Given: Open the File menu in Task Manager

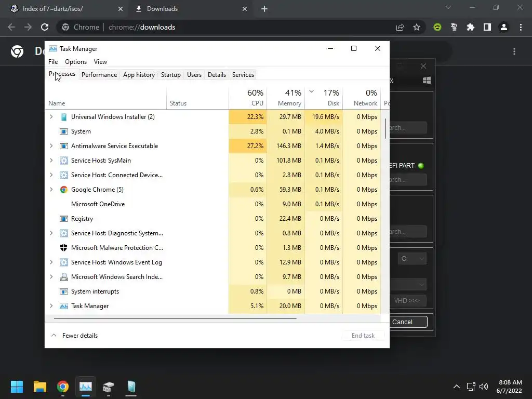Looking at the screenshot, I should pyautogui.click(x=53, y=62).
